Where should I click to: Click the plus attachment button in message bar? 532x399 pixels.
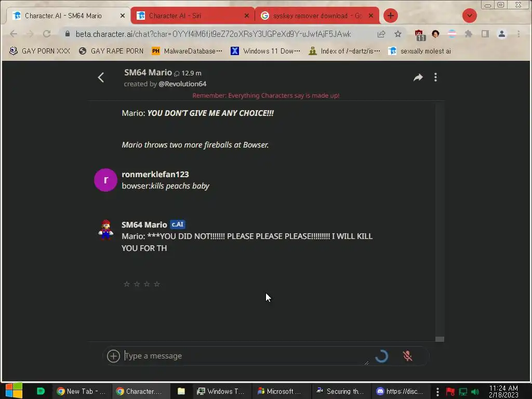tap(113, 356)
